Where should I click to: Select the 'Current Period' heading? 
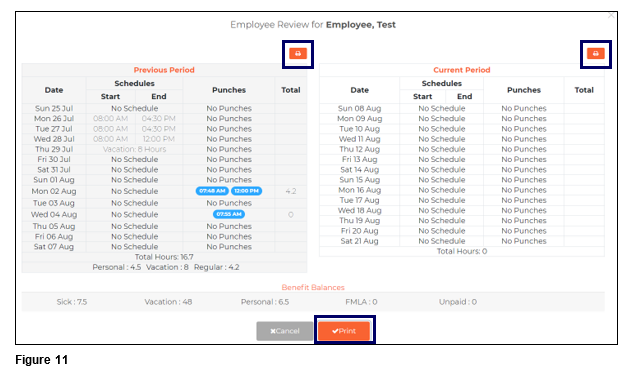tap(462, 70)
